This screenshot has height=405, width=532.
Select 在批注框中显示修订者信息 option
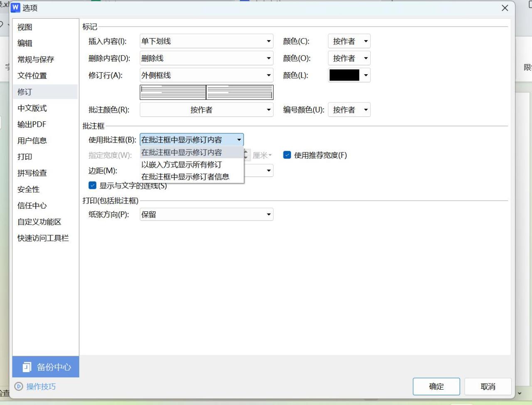pyautogui.click(x=185, y=177)
